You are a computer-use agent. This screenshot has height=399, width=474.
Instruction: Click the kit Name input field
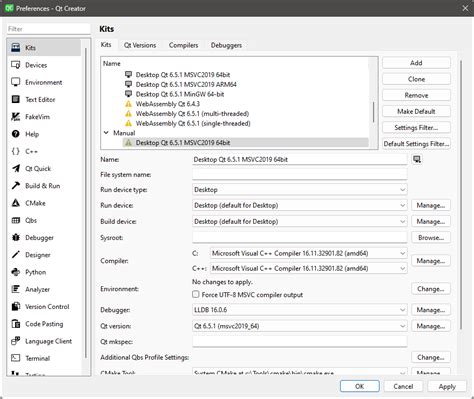(x=300, y=159)
